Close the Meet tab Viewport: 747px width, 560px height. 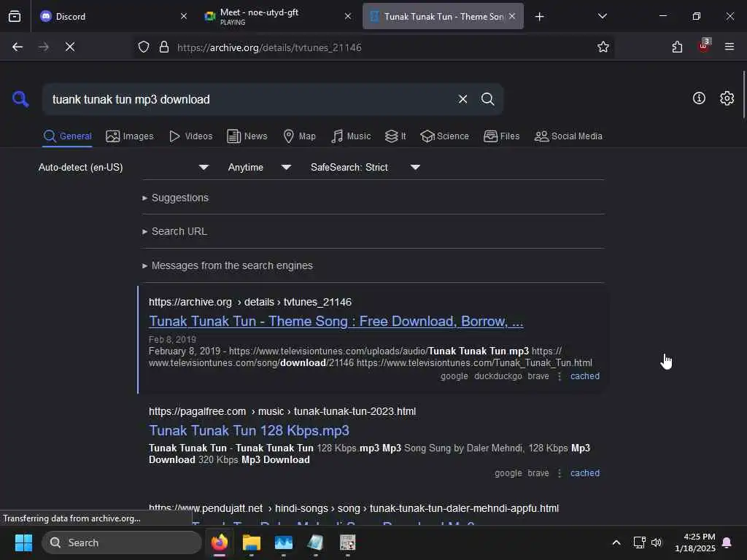[348, 16]
